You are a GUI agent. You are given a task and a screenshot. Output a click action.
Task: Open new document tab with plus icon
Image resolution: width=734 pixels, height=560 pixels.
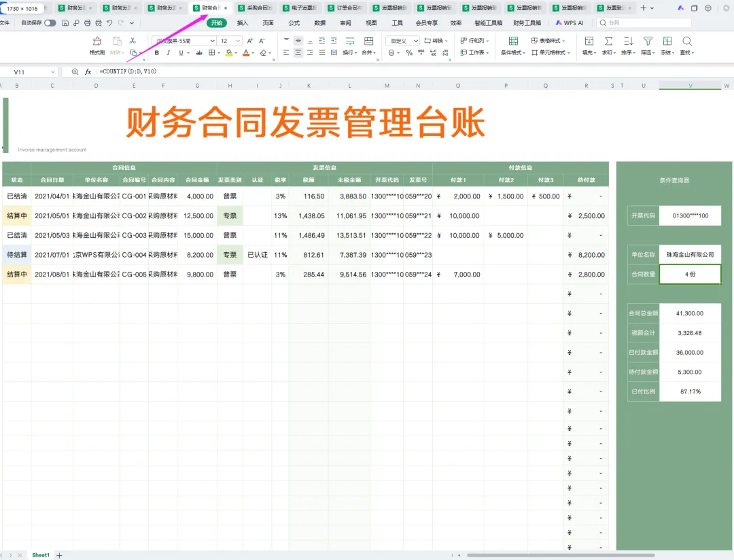(643, 8)
